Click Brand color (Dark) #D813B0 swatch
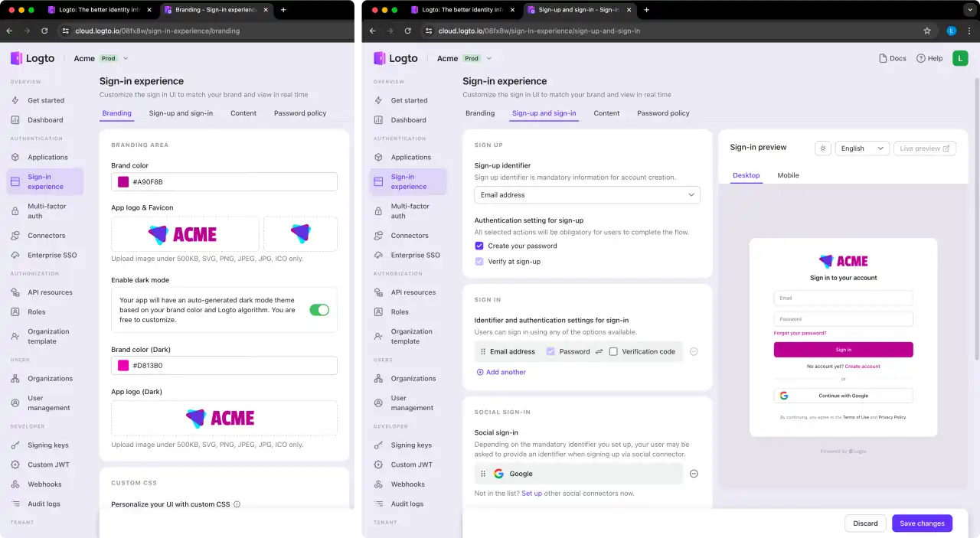The height and width of the screenshot is (538, 980). (123, 366)
